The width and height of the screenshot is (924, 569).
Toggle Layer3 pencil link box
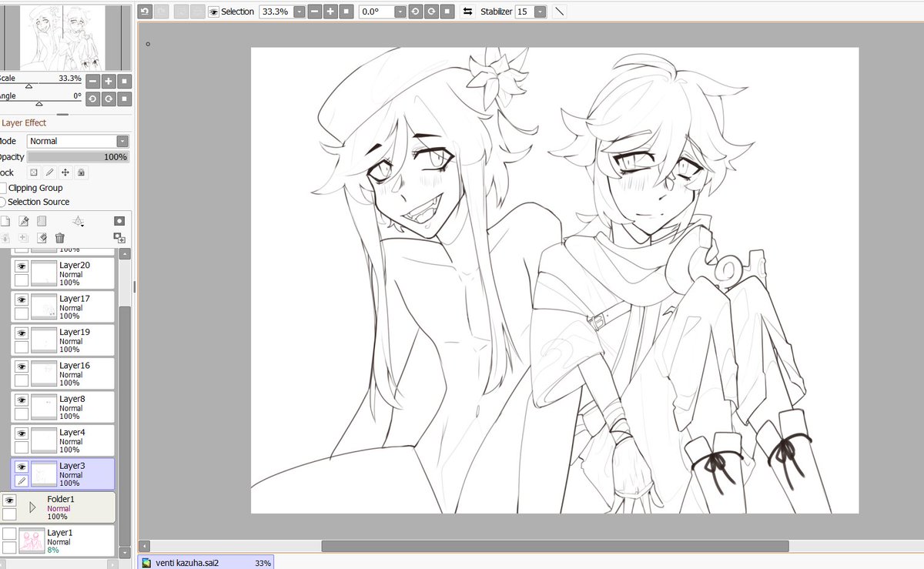tap(22, 480)
